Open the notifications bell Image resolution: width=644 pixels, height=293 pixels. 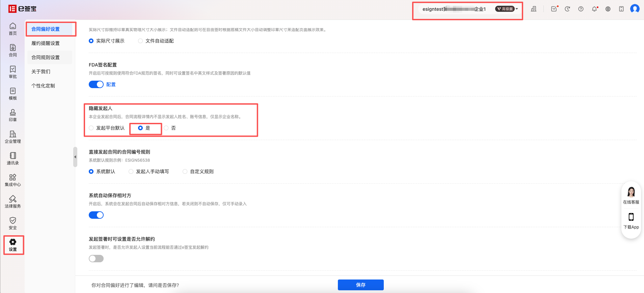tap(595, 9)
